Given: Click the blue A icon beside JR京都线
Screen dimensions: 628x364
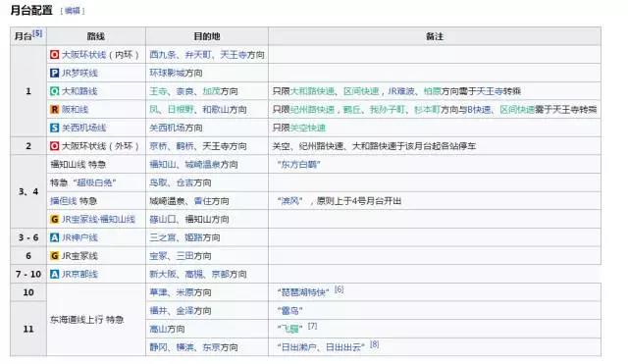Looking at the screenshot, I should 55,275.
